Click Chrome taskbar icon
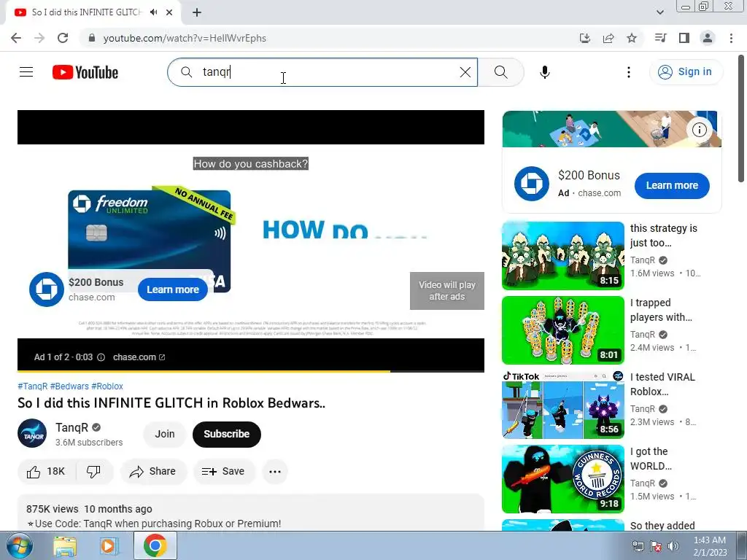The image size is (747, 560). 155,545
